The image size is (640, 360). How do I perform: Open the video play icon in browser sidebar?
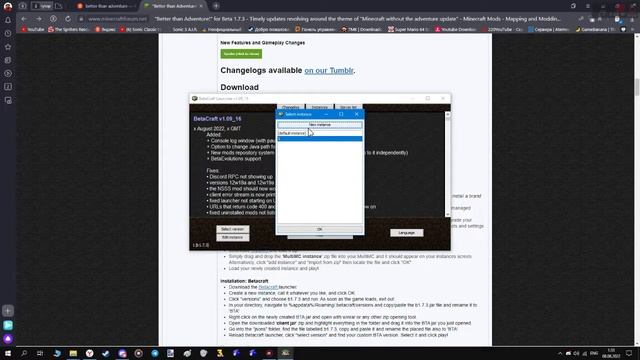point(8,73)
